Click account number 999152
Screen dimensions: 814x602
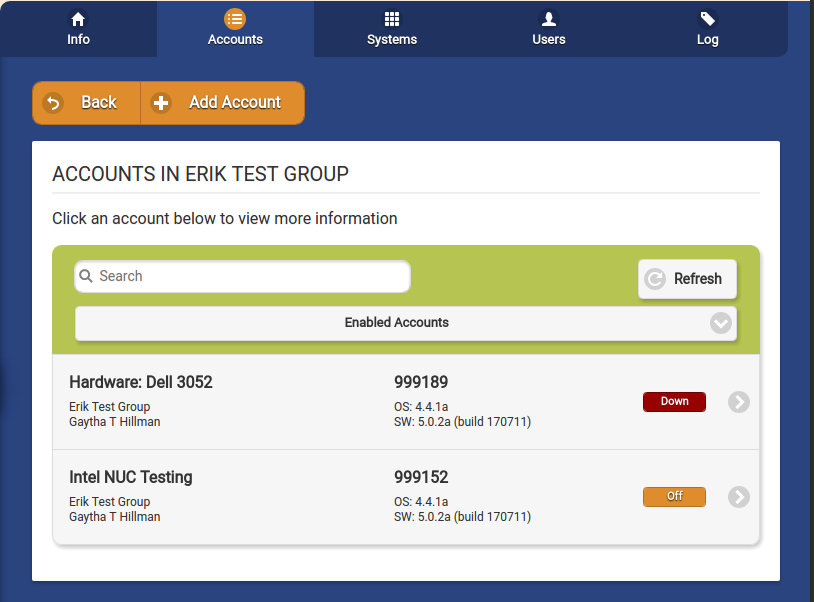[421, 477]
